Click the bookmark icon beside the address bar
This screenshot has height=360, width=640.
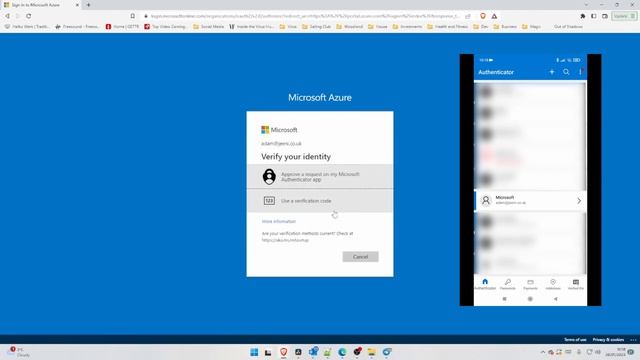tap(133, 16)
